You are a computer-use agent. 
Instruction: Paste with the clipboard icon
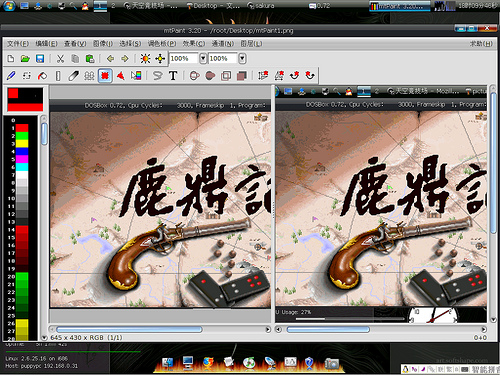click(x=90, y=59)
